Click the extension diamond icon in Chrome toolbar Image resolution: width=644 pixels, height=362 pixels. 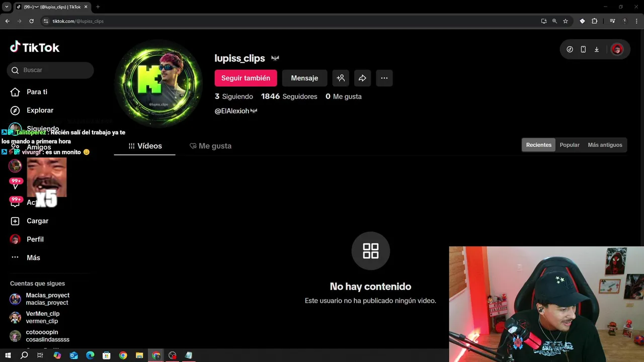tap(582, 21)
